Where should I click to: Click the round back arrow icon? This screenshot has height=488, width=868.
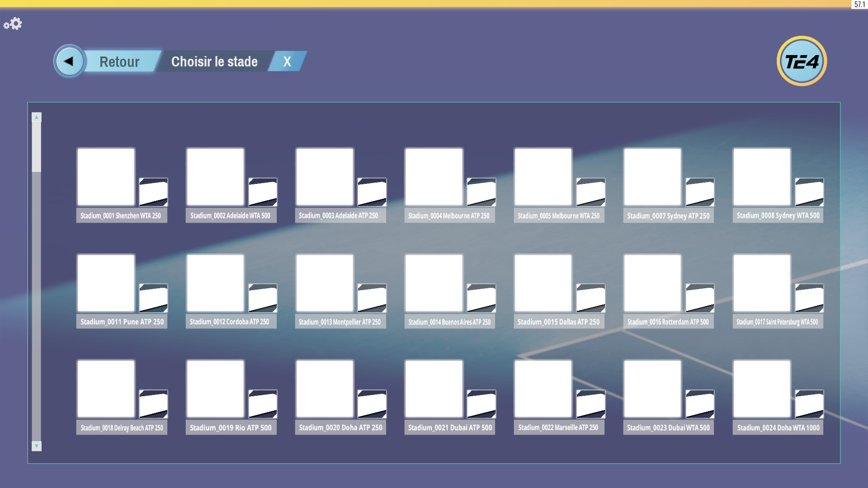click(69, 61)
